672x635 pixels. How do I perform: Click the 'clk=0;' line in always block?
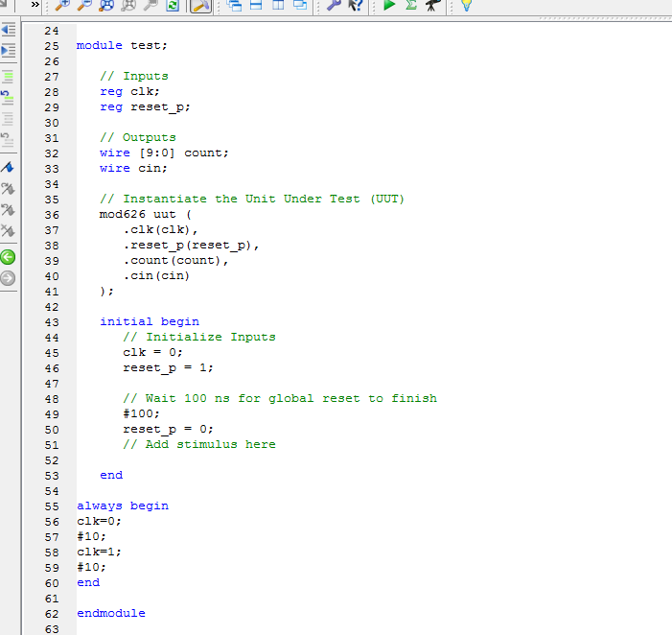click(99, 522)
